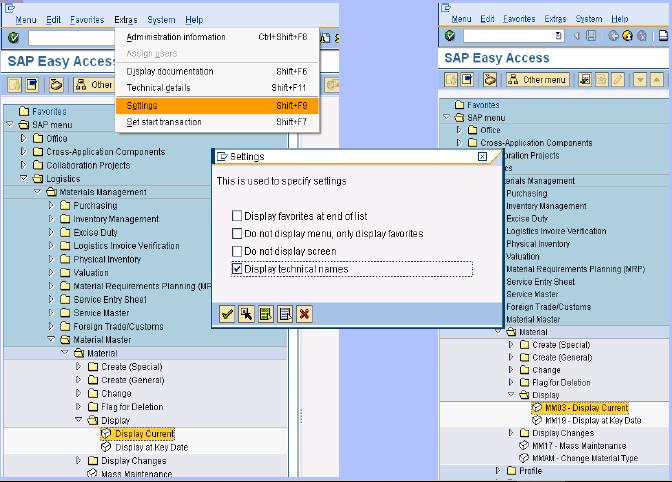Click Delete favorites icon, right window
The image size is (672, 482).
pos(602,80)
